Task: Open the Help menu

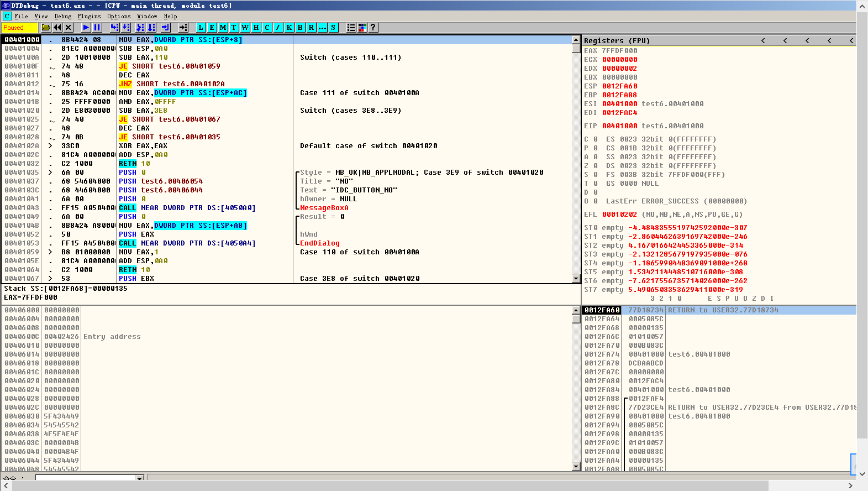Action: coord(170,17)
